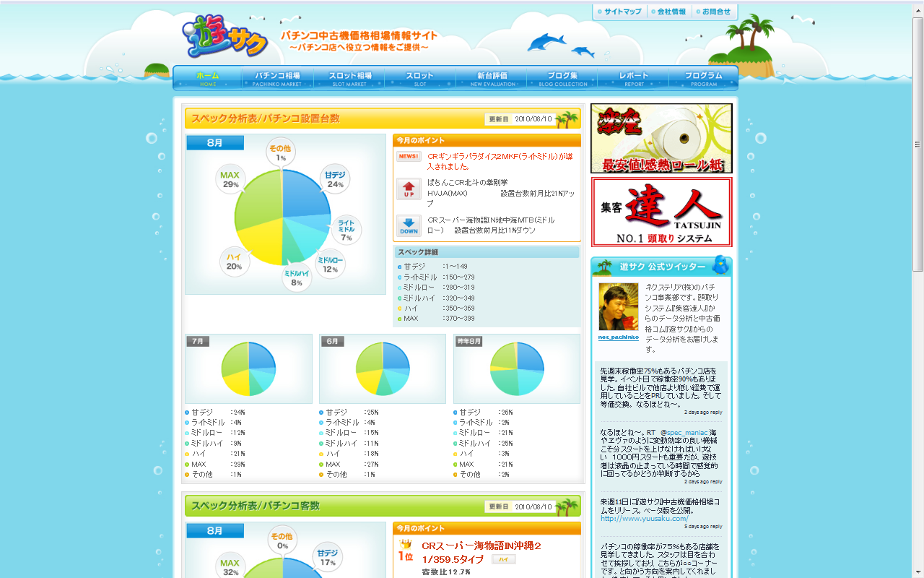The height and width of the screenshot is (578, 924).
Task: Click the その他 1% chart label
Action: [x=281, y=152]
